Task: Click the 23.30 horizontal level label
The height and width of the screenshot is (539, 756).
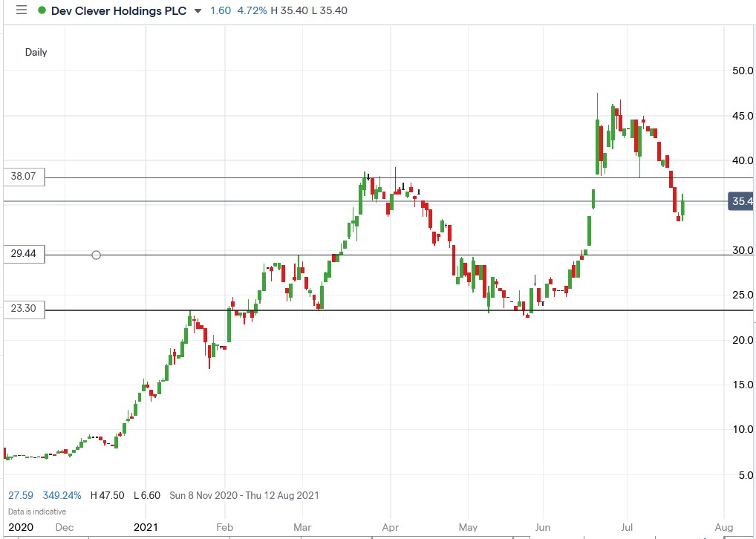Action: [22, 309]
